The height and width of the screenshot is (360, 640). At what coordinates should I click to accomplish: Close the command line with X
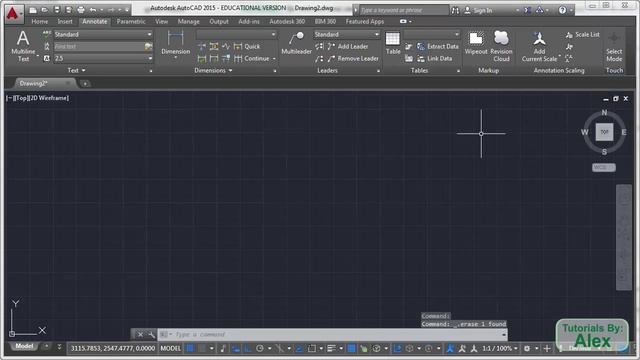click(x=140, y=335)
